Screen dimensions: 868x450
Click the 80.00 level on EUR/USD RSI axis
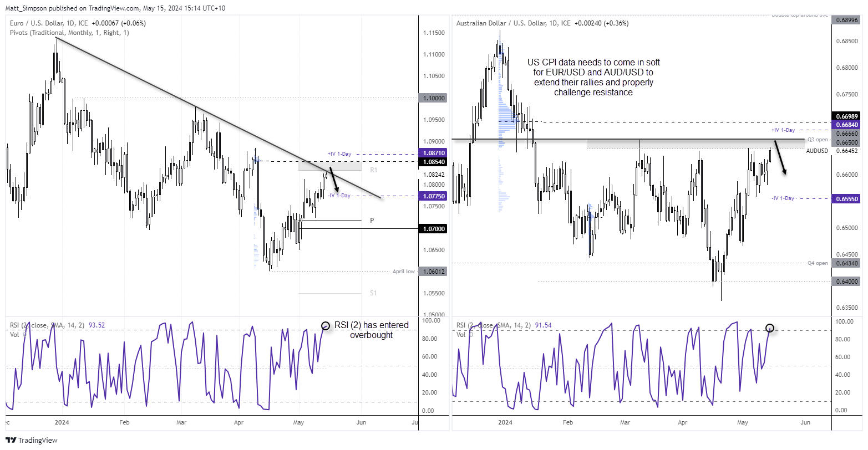431,339
